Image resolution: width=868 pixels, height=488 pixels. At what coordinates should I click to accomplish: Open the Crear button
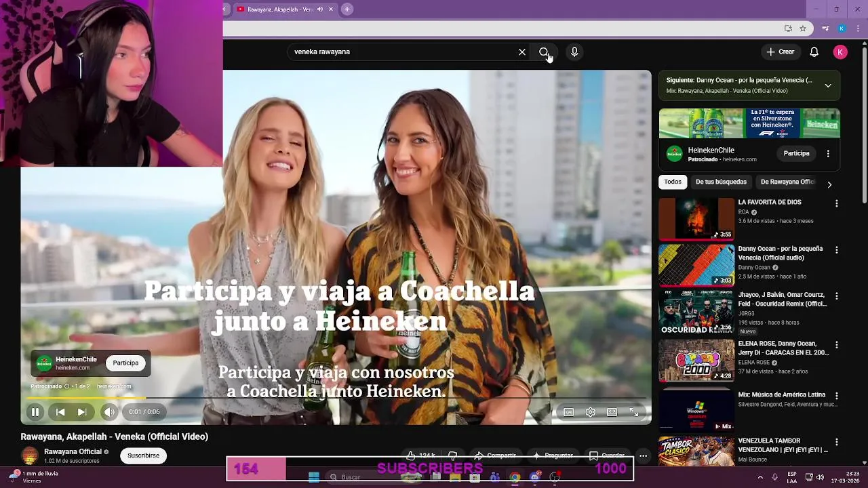(781, 52)
